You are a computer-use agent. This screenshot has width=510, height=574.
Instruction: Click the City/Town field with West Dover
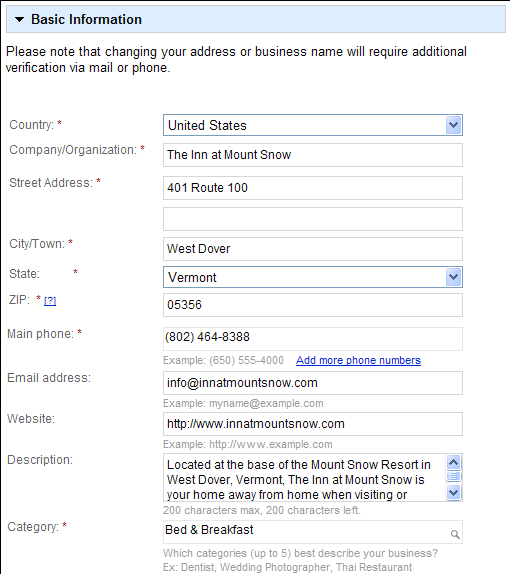pyautogui.click(x=313, y=249)
